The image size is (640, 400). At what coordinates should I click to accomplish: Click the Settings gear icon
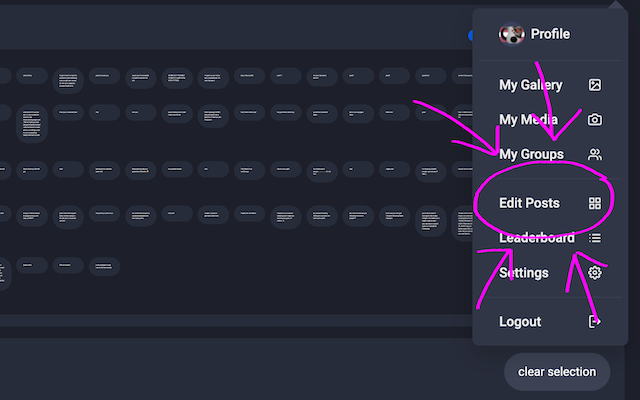(595, 272)
